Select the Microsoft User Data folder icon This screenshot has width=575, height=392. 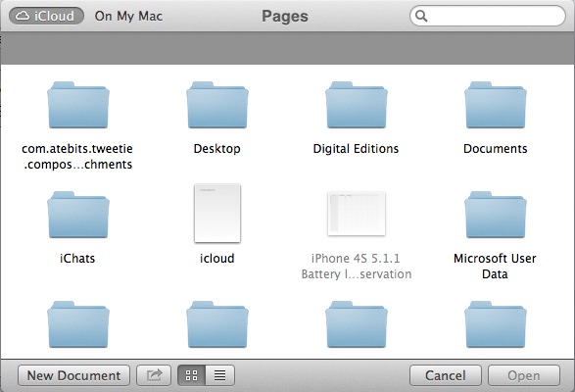tap(496, 215)
